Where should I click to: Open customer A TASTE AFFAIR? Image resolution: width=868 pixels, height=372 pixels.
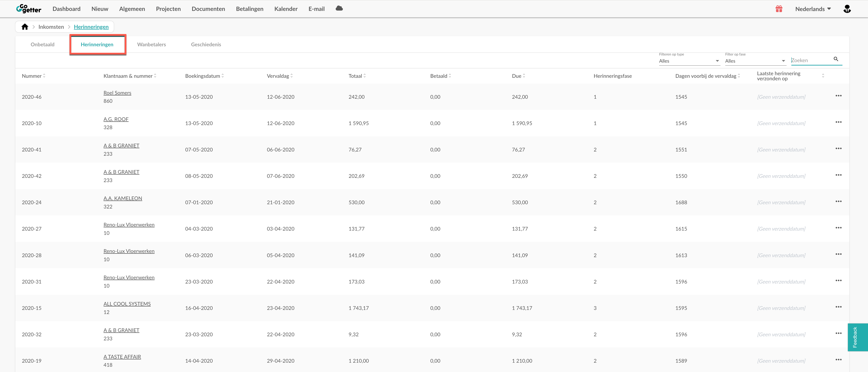pos(122,357)
